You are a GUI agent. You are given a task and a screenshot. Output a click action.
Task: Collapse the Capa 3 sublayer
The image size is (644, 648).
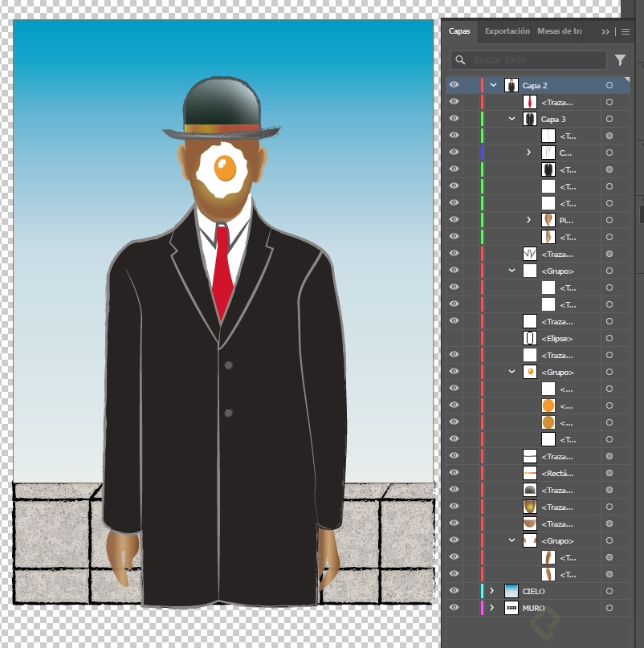(512, 119)
